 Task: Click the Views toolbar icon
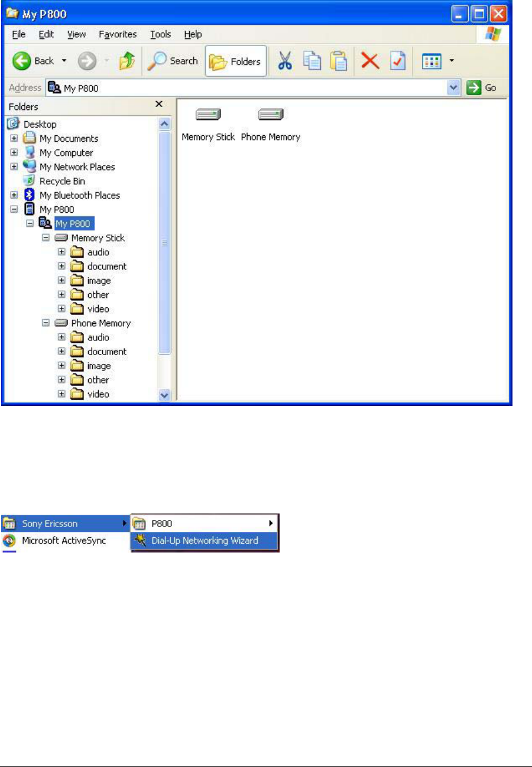(x=433, y=61)
